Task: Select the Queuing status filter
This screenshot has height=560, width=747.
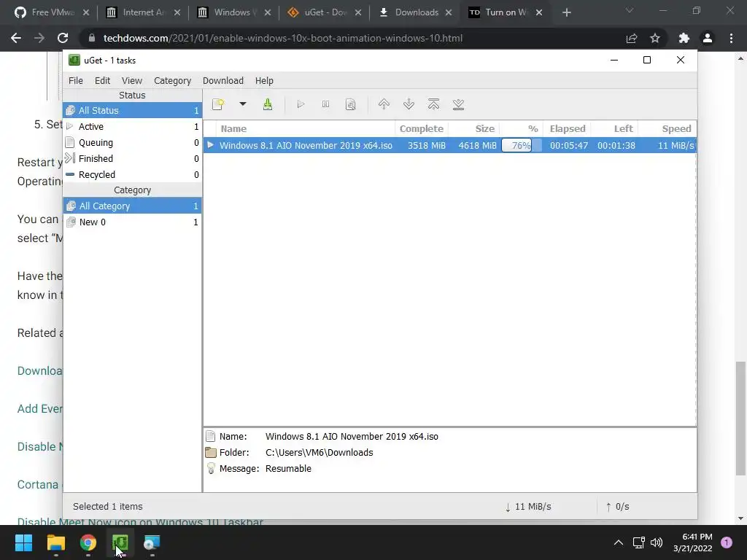Action: coord(133,142)
